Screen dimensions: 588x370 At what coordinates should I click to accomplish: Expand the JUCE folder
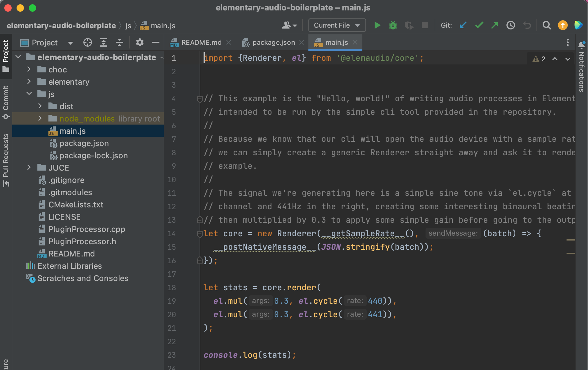pos(29,168)
